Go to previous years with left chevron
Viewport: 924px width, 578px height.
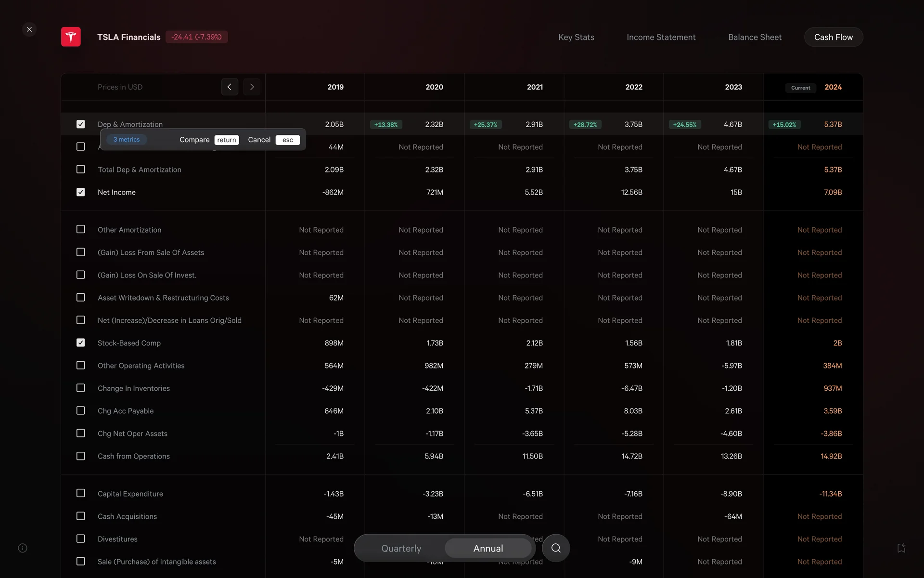pyautogui.click(x=230, y=87)
